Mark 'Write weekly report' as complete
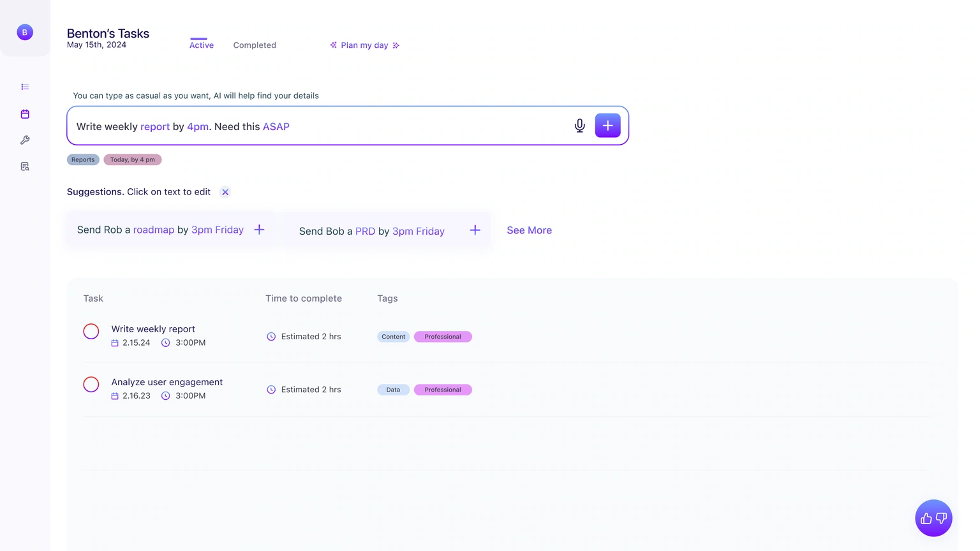Screen dimensions: 980x551 [91, 332]
